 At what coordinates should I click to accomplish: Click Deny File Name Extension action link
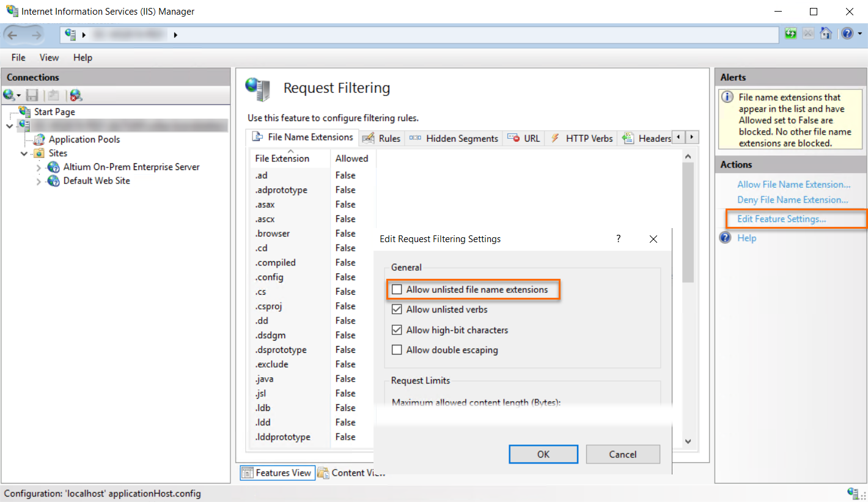(x=793, y=200)
